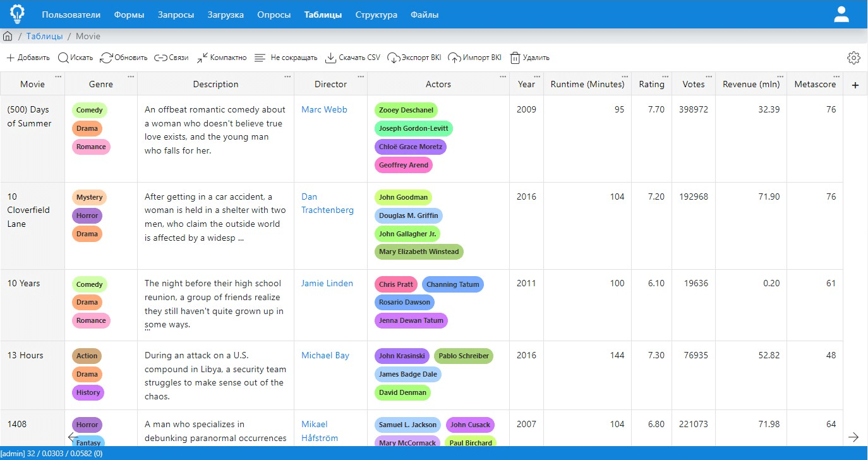The image size is (868, 460).
Task: Switch to Компактно compact view
Action: click(221, 57)
